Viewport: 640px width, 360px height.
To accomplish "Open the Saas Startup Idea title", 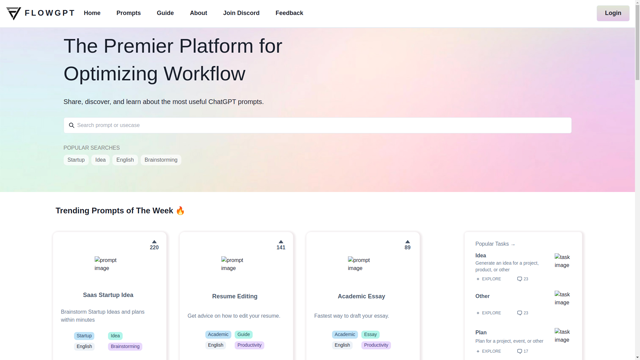I will (108, 295).
